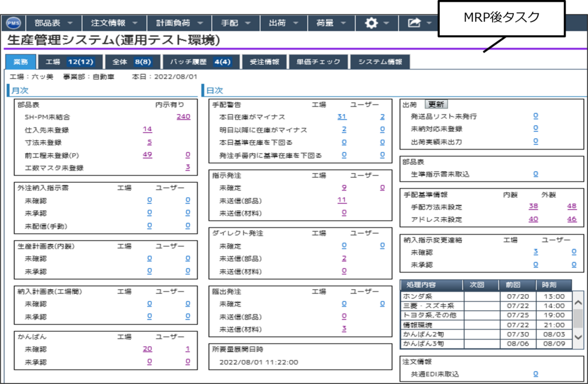Screen dimensions: 588x384
Task: Open the 出荷 dropdown in top bar
Action: [283, 23]
